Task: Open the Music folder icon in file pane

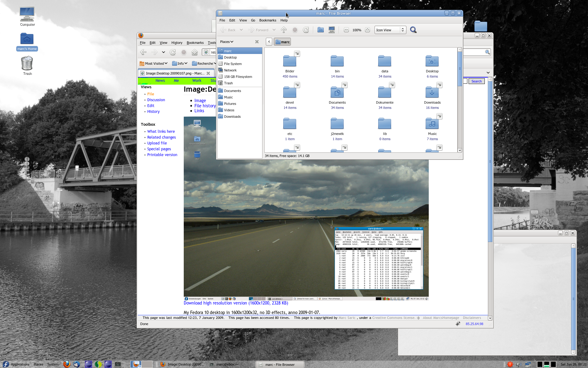Action: pos(432,124)
